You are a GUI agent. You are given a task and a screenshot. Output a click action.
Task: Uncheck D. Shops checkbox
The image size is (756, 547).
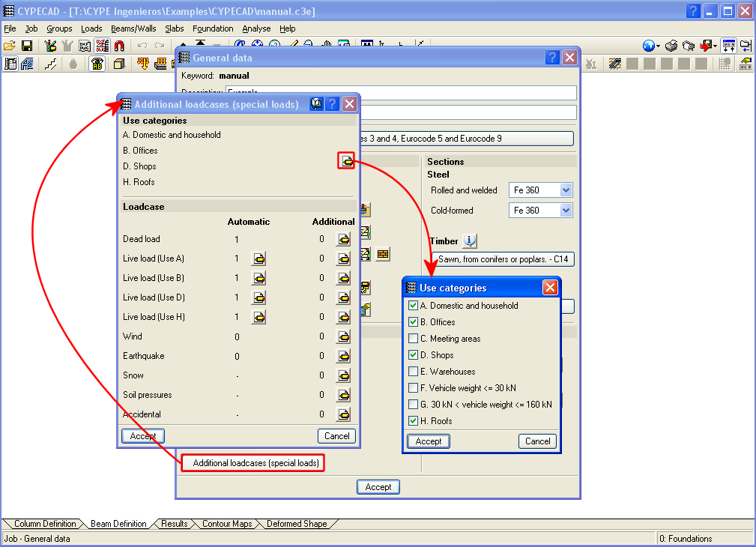(x=413, y=355)
